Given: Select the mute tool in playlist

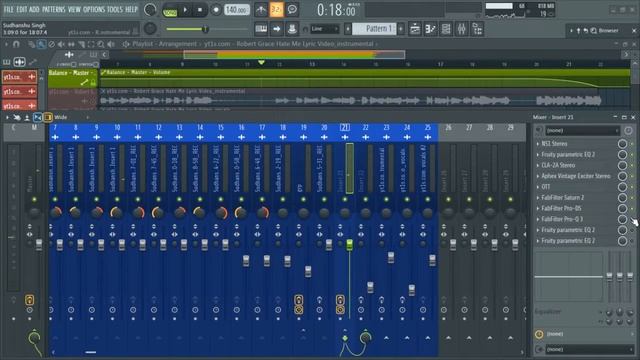Looking at the screenshot, I should (x=61, y=44).
